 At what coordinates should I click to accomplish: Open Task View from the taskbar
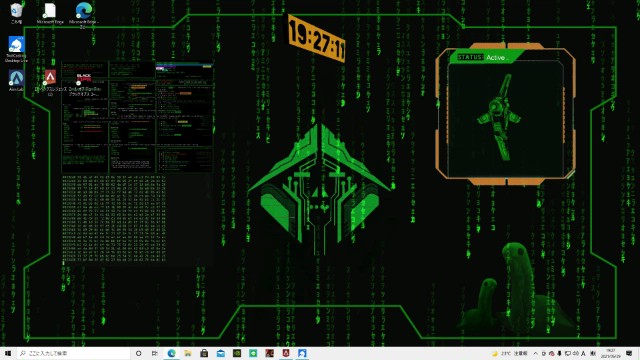pyautogui.click(x=155, y=353)
